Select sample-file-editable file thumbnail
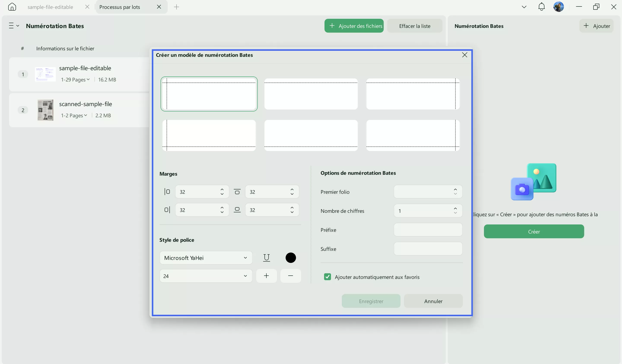 click(x=45, y=74)
